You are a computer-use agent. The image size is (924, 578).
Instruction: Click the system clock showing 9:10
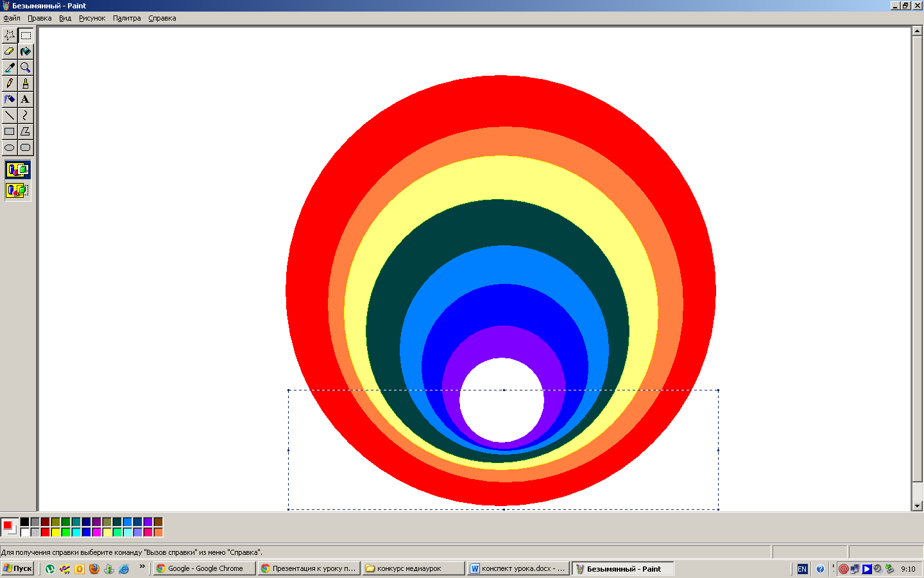pyautogui.click(x=908, y=569)
